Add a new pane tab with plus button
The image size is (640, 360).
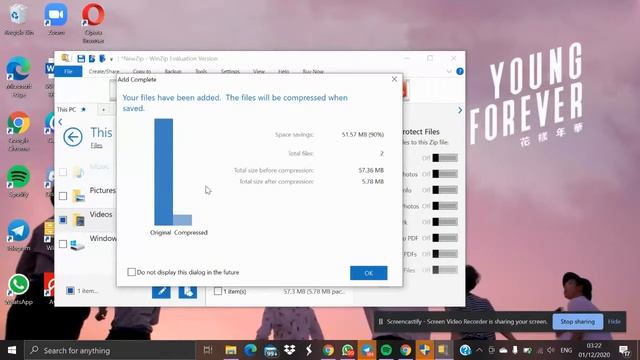click(104, 109)
